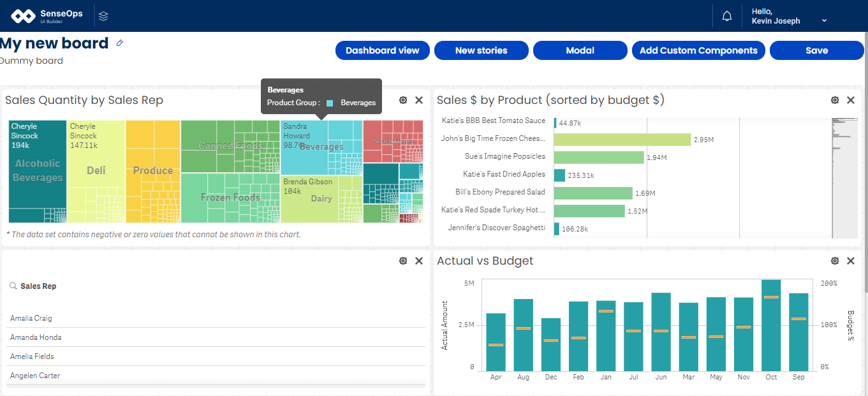868x396 pixels.
Task: Click the Dec bar in Actual vs Budget
Action: (551, 345)
